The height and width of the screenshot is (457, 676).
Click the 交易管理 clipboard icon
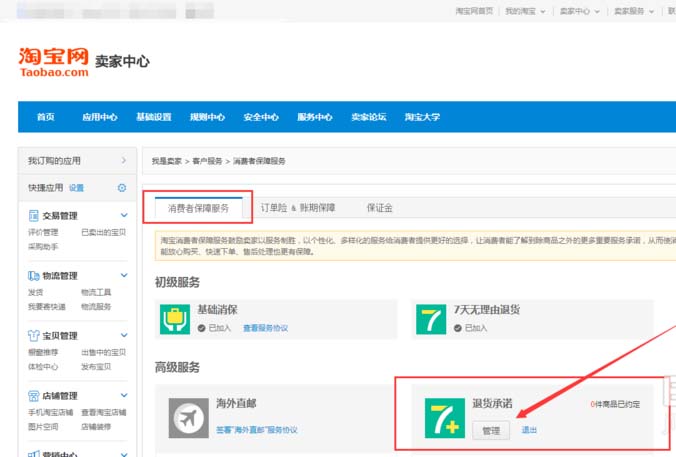point(33,216)
